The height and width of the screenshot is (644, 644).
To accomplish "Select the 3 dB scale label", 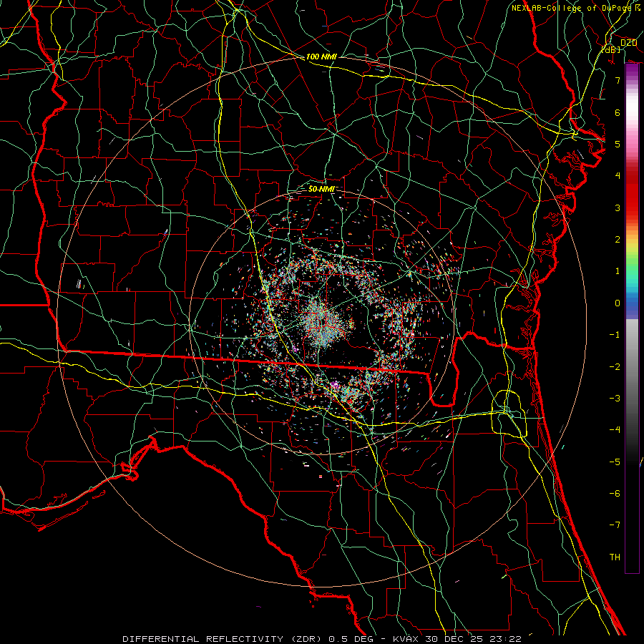I will pos(618,208).
